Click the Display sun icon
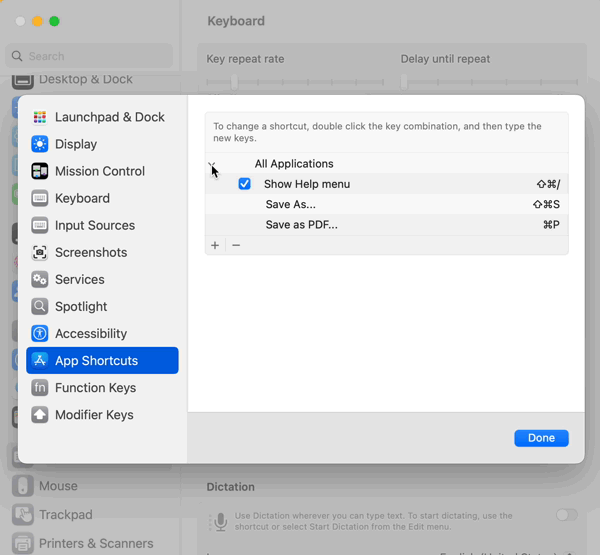Screen dimensions: 600x555 pyautogui.click(x=40, y=144)
